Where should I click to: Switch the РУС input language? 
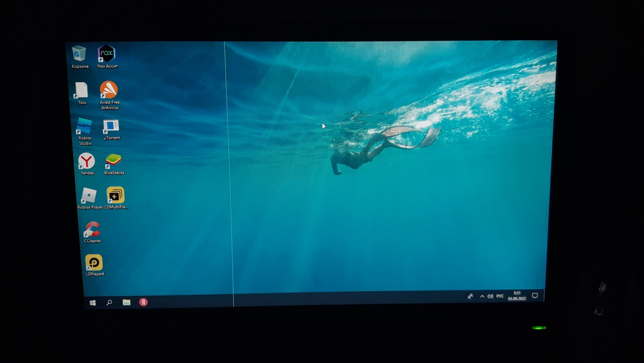tap(500, 296)
